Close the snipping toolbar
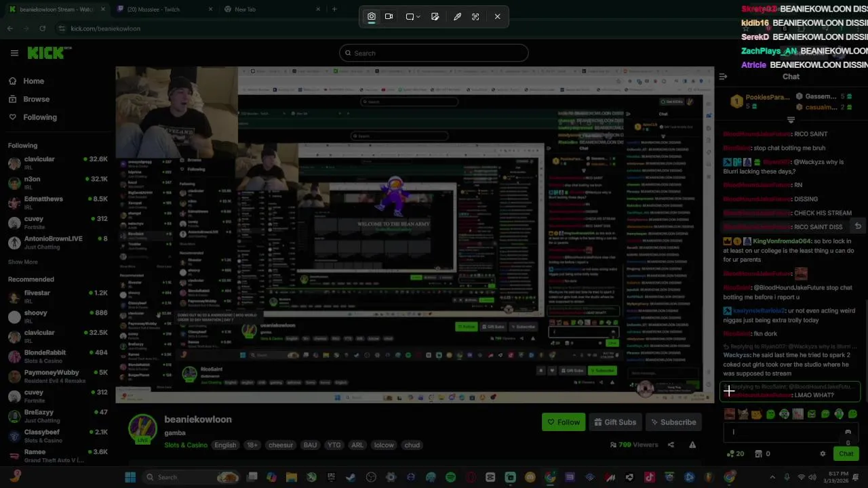The width and height of the screenshot is (868, 488). pyautogui.click(x=498, y=16)
